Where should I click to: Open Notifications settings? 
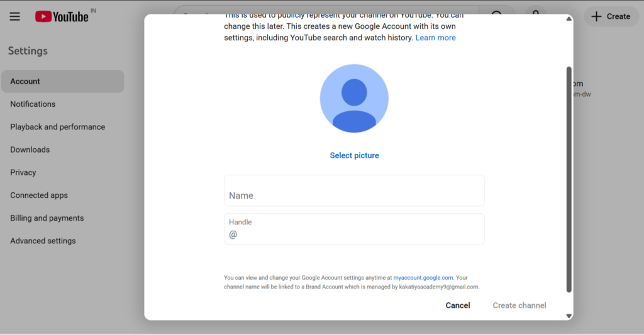click(33, 104)
